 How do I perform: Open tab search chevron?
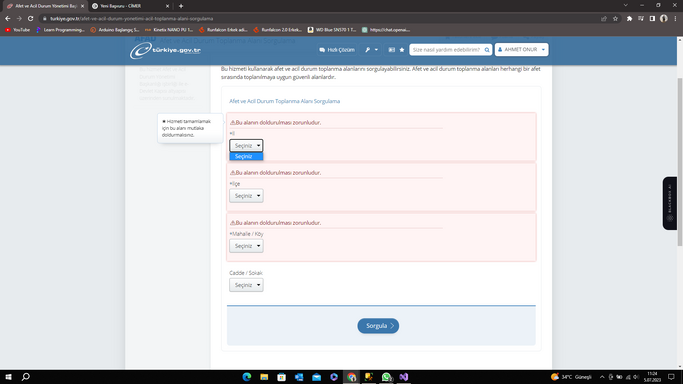tap(626, 5)
